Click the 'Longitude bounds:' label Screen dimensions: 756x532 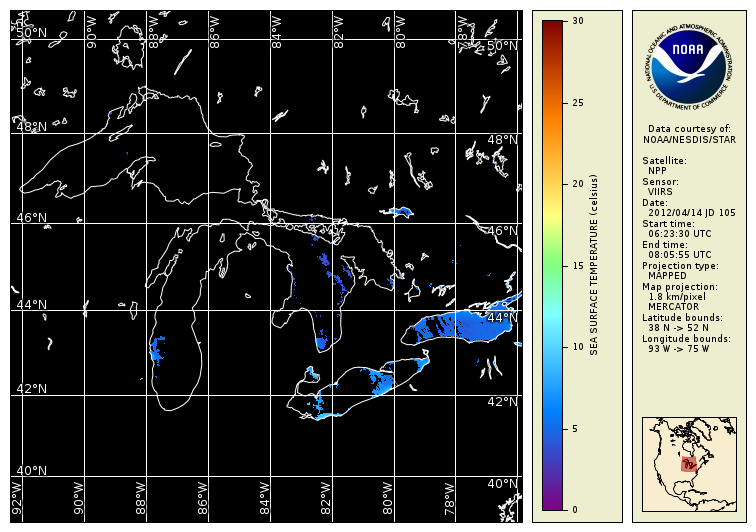tap(686, 339)
